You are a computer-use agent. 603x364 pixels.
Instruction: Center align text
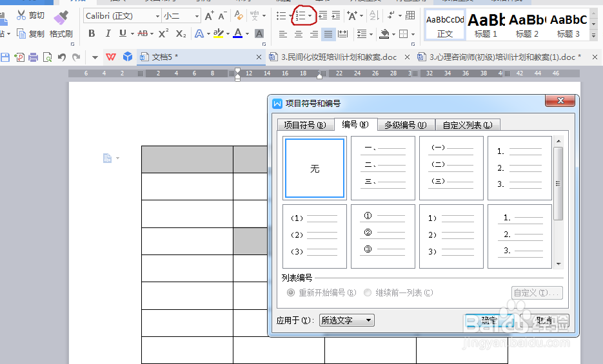click(299, 34)
